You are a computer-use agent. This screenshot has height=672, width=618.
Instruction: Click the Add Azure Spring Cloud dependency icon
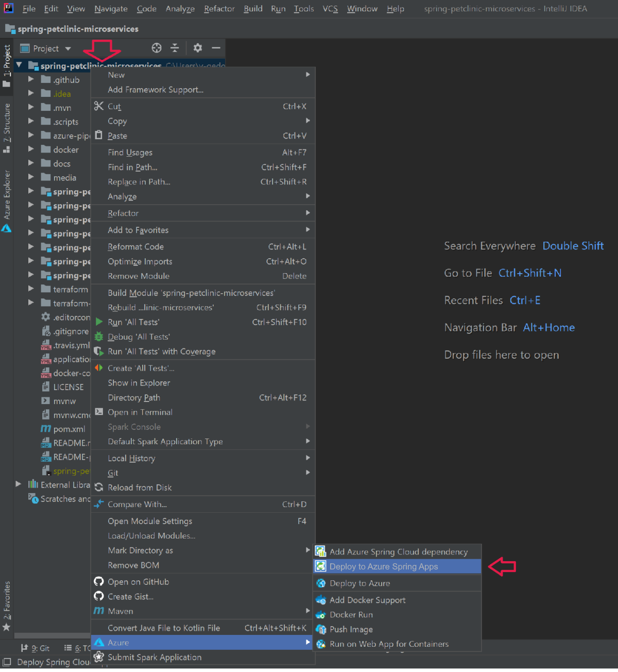click(x=321, y=551)
